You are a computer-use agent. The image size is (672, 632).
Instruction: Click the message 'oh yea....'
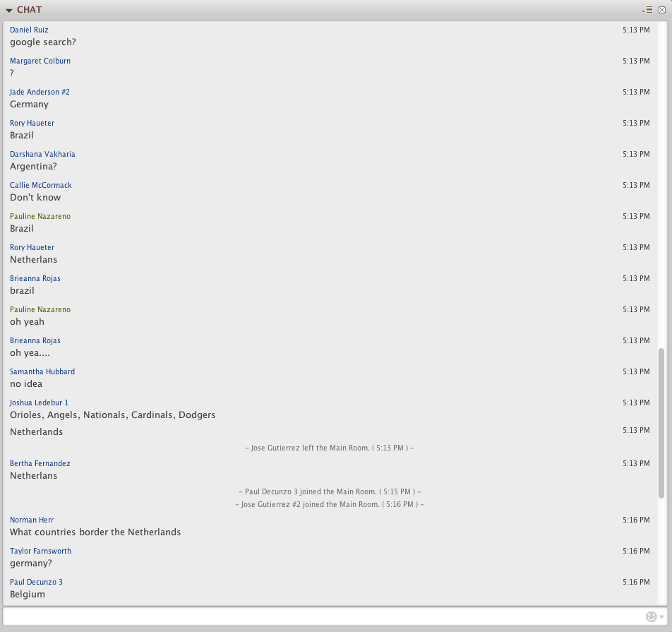pos(30,353)
